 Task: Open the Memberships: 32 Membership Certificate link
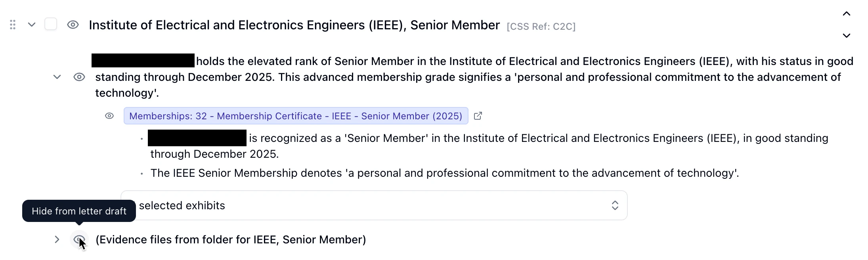[x=295, y=116]
